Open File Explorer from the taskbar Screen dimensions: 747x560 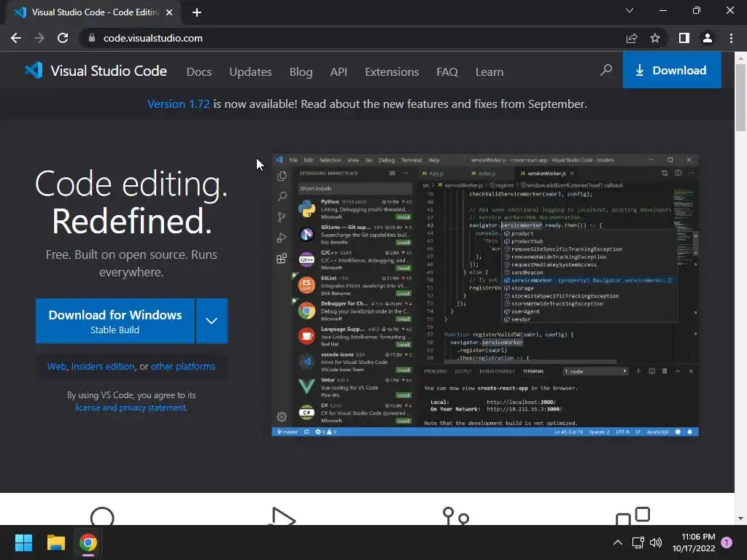(x=55, y=542)
